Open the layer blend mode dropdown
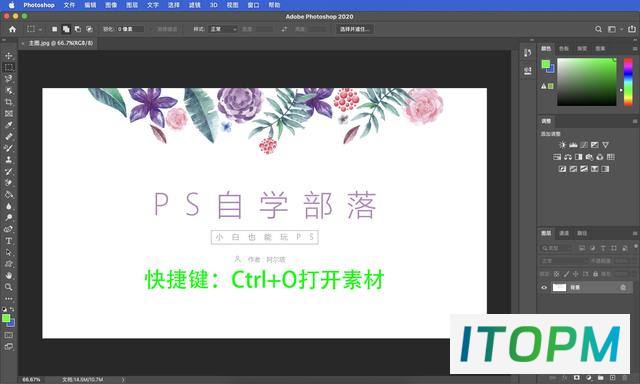This screenshot has width=640, height=384. click(x=564, y=261)
